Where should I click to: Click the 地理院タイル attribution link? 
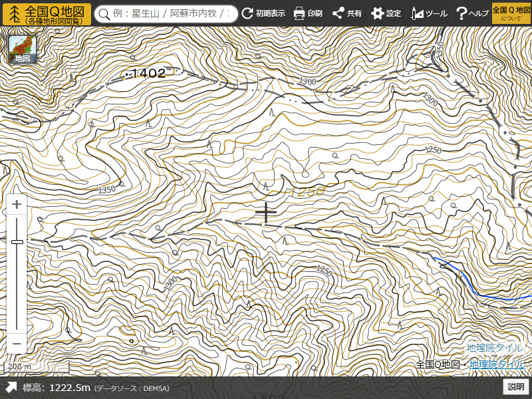click(497, 364)
